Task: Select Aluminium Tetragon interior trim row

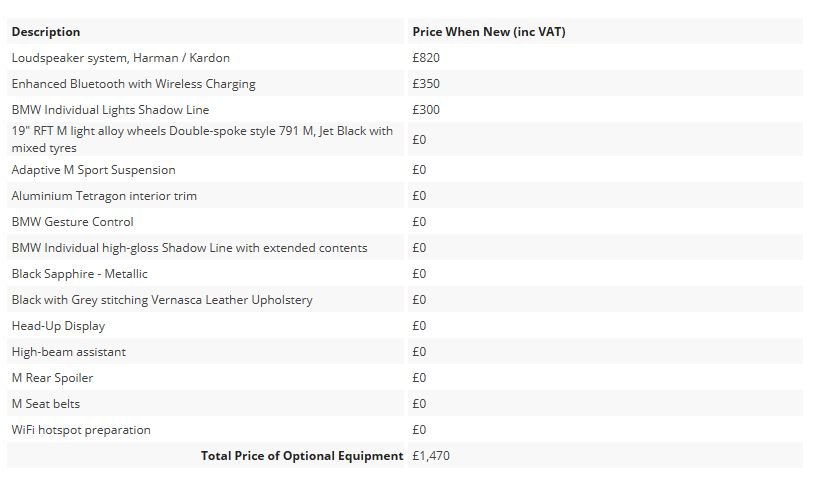Action: coord(405,196)
